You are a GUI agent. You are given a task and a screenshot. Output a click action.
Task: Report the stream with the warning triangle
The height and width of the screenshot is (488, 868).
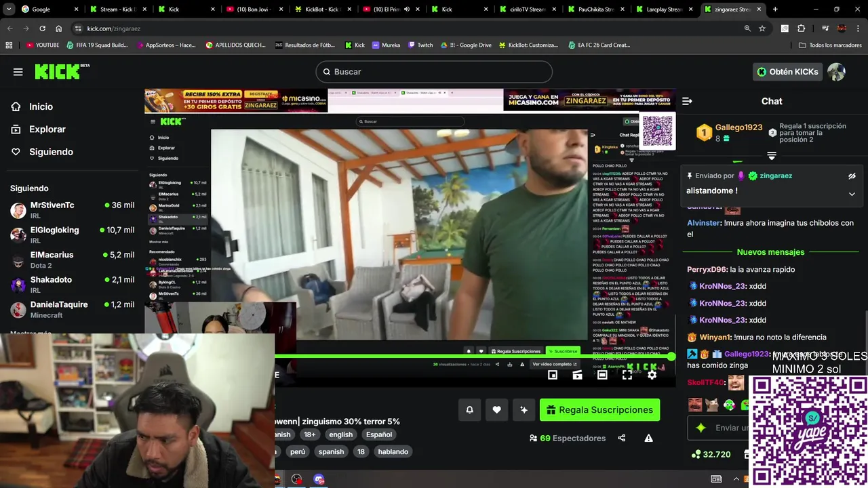pyautogui.click(x=648, y=438)
